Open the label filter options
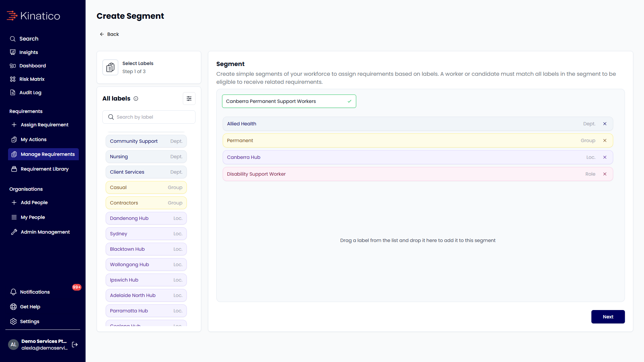The image size is (644, 362). click(x=189, y=99)
